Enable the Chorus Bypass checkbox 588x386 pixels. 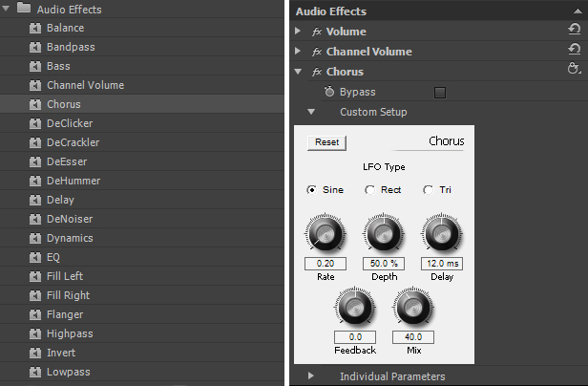point(440,93)
